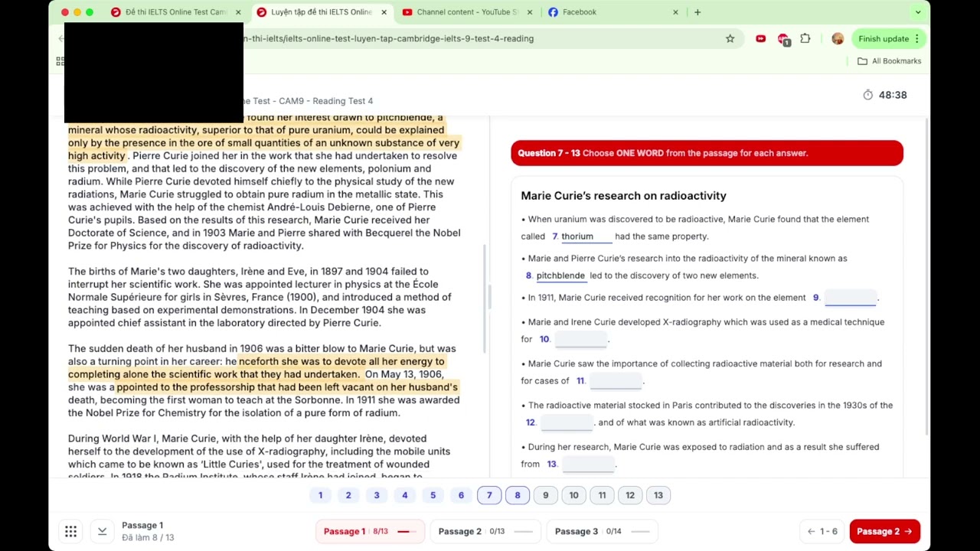Image resolution: width=980 pixels, height=551 pixels.
Task: Go back to questions 1 - 6
Action: pyautogui.click(x=822, y=531)
